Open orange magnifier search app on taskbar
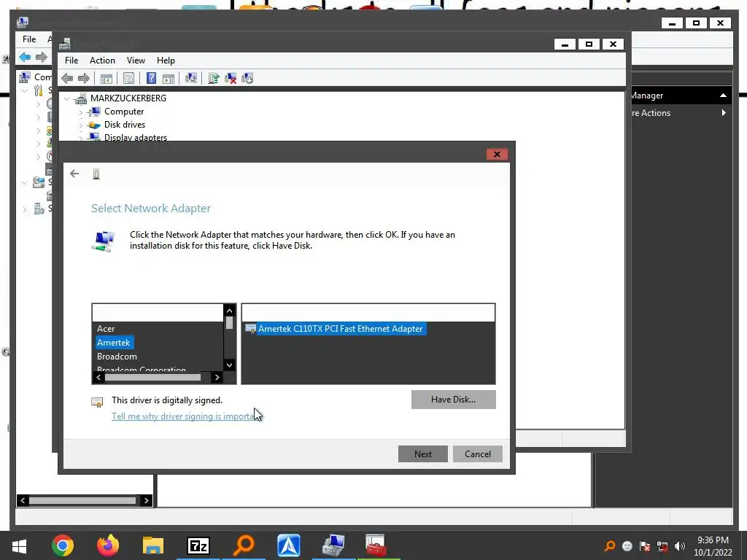The width and height of the screenshot is (747, 560). point(244,545)
